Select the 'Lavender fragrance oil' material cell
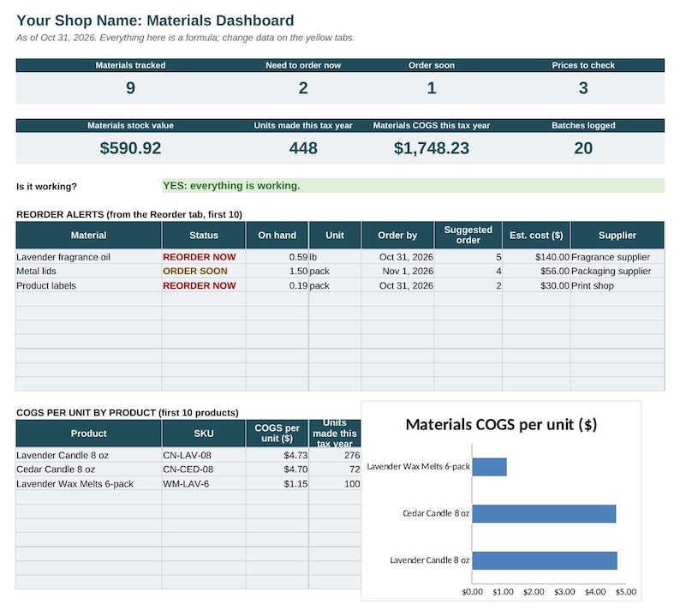The height and width of the screenshot is (616, 680). pyautogui.click(x=88, y=257)
